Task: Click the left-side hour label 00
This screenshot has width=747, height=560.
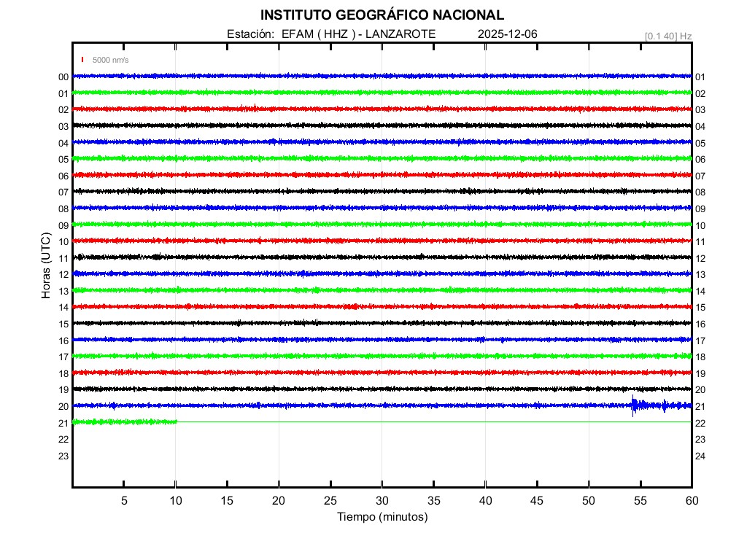Action: pyautogui.click(x=63, y=77)
